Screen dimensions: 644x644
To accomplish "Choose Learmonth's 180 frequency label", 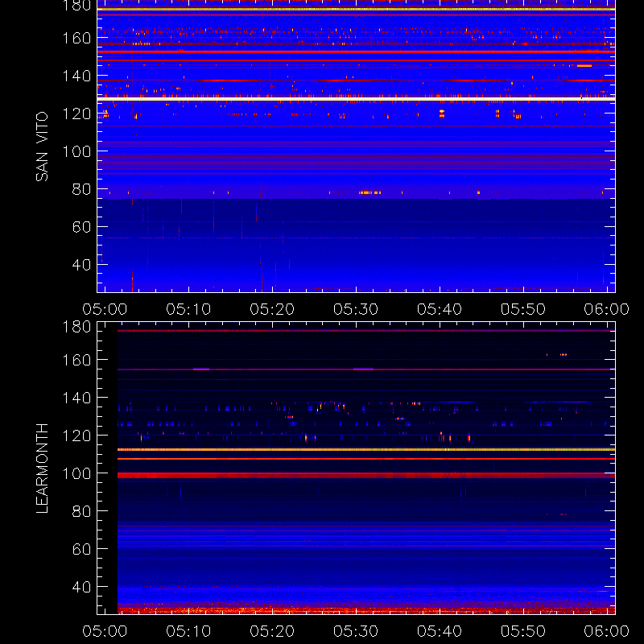I will pos(76,327).
